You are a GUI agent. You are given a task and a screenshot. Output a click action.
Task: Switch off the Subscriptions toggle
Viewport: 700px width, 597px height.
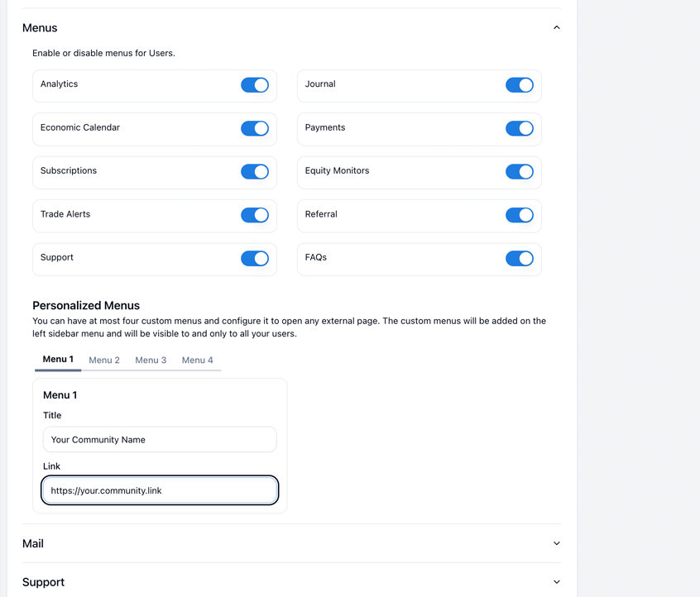[255, 172]
